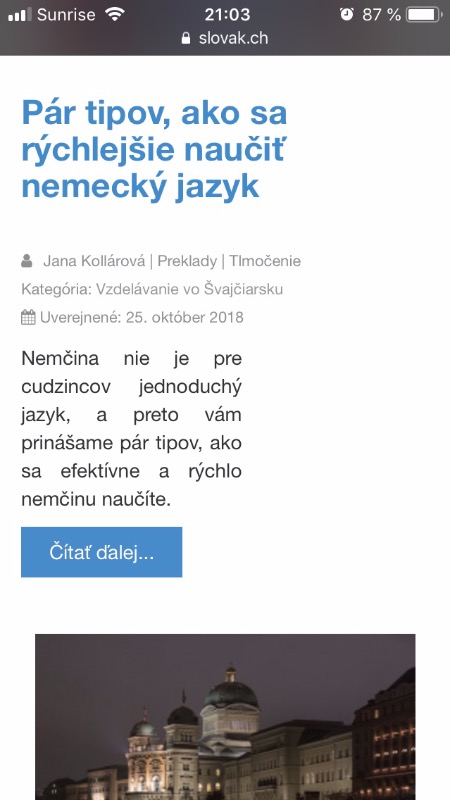Tap the Sunrise carrier label

[x=66, y=14]
